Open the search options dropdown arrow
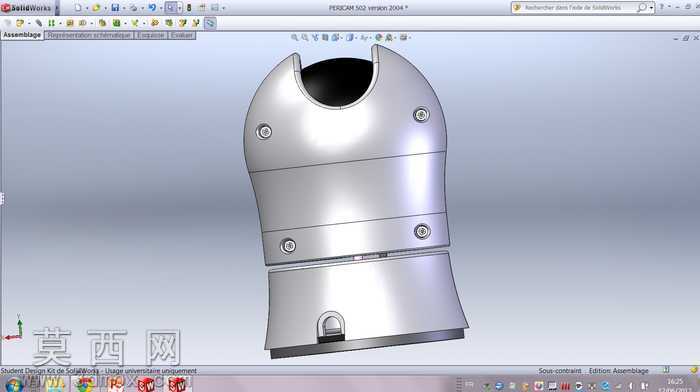Viewport: 700px width, 392px height. coord(651,8)
